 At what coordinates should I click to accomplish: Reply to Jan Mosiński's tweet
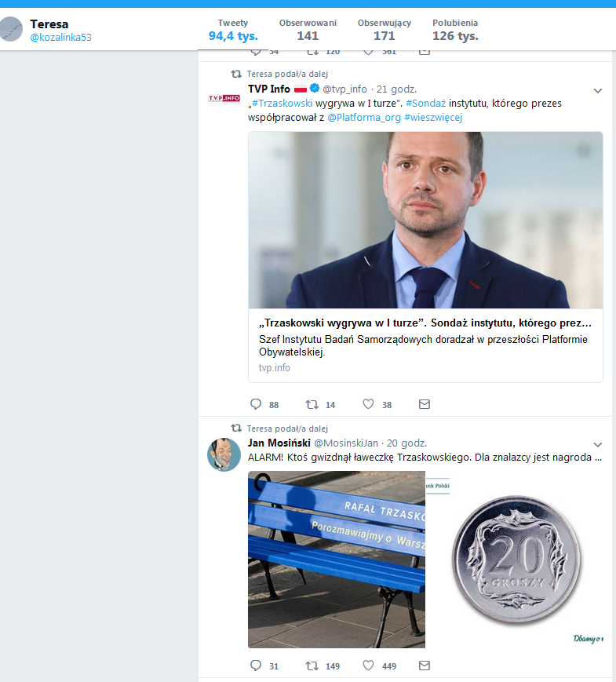255,666
